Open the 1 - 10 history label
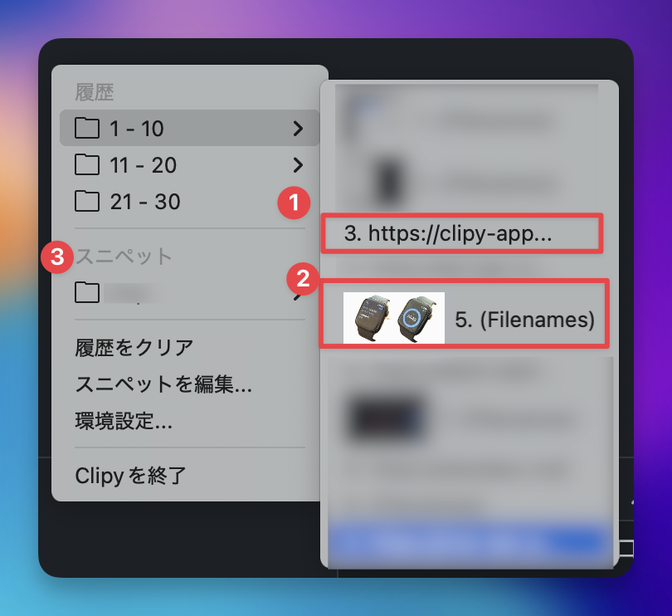672x616 pixels. 136,128
